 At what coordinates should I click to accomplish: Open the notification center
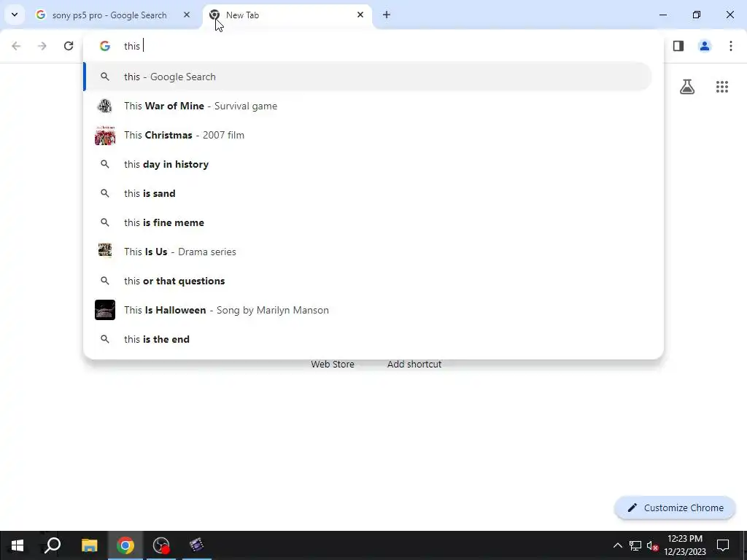(x=723, y=545)
